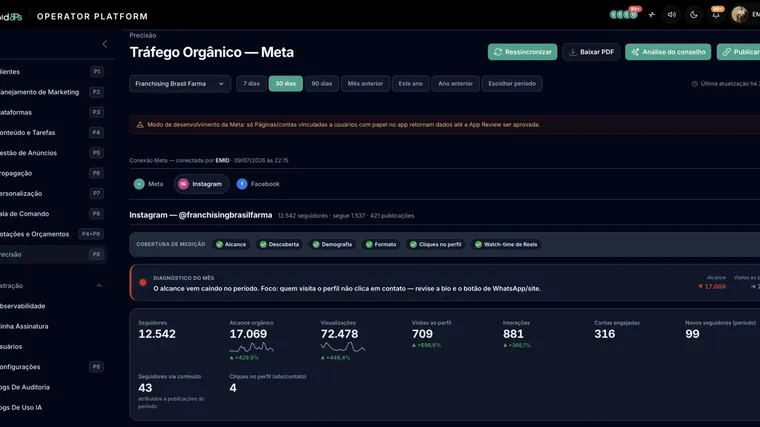Click the Descoberta coverage chip

[x=279, y=244]
